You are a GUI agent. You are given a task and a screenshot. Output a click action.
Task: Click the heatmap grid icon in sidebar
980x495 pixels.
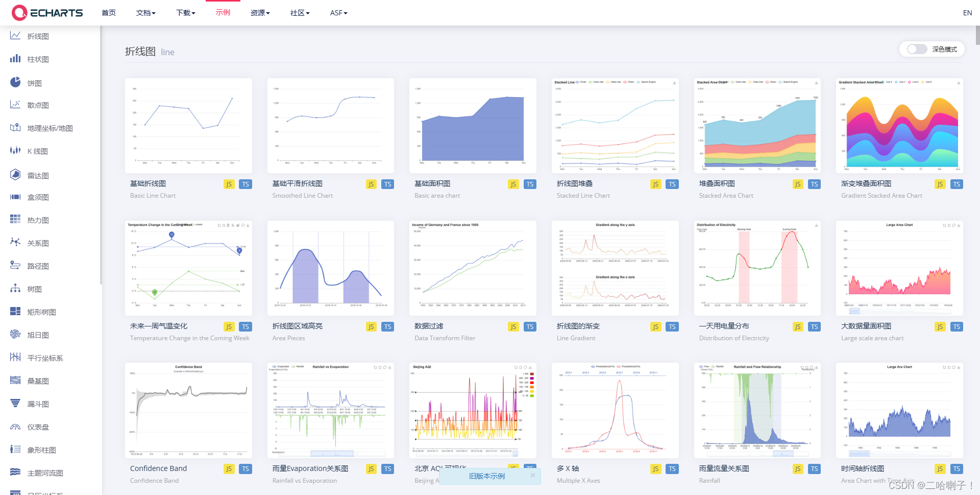[15, 219]
